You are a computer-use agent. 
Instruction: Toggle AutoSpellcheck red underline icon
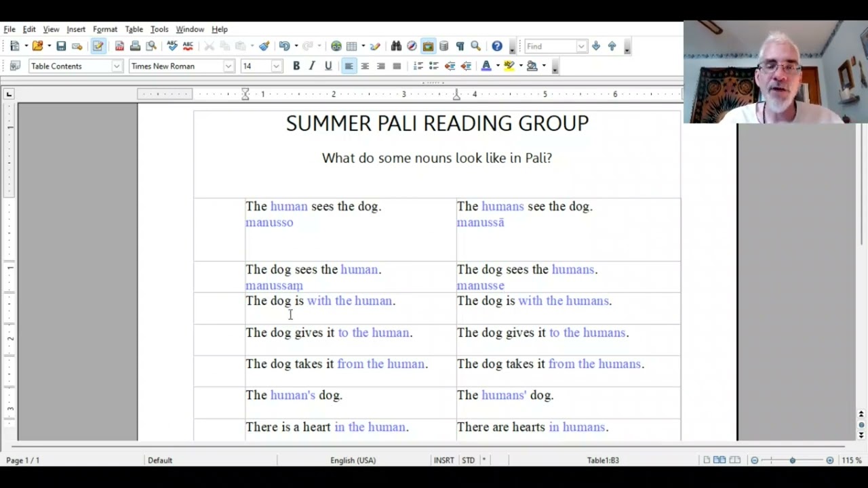pyautogui.click(x=188, y=46)
